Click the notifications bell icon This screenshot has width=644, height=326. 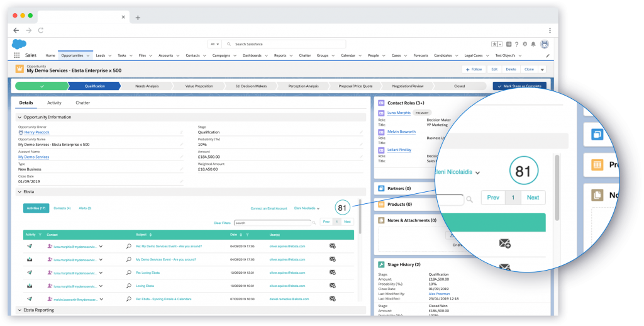click(x=533, y=44)
